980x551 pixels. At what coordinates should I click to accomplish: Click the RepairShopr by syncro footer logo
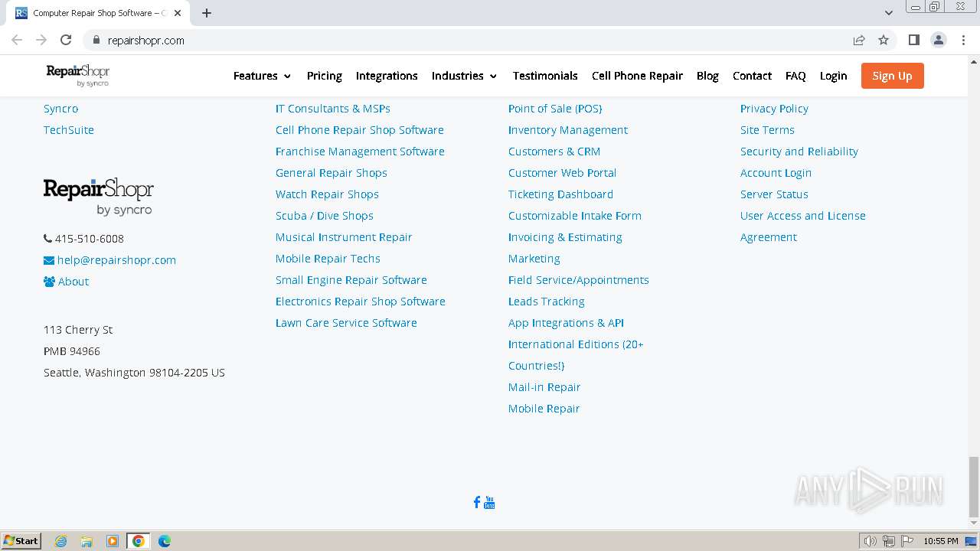[99, 197]
